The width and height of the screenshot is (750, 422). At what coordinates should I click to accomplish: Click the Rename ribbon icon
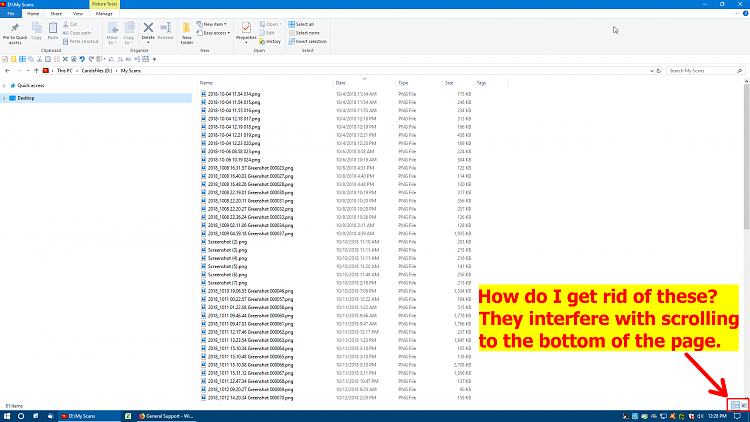[x=165, y=28]
